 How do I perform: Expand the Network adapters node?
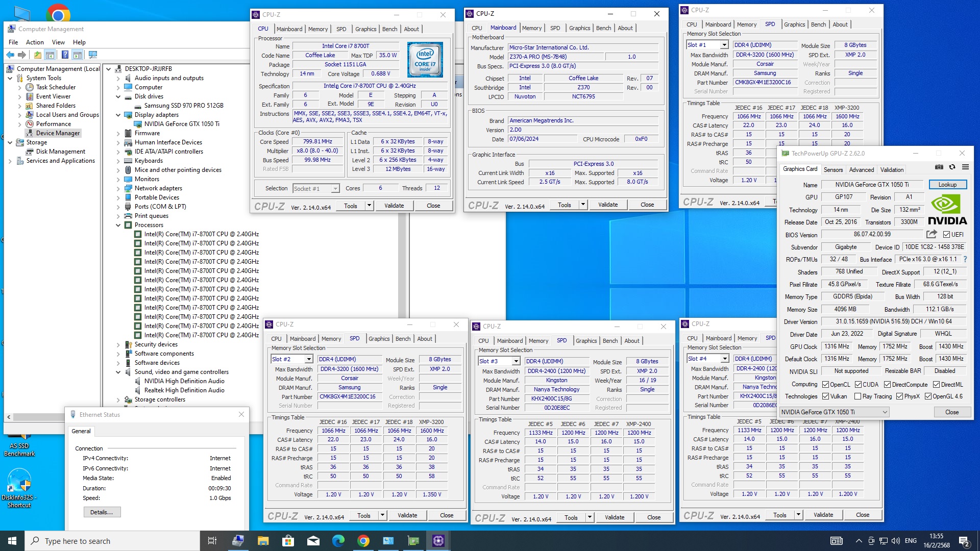(118, 188)
